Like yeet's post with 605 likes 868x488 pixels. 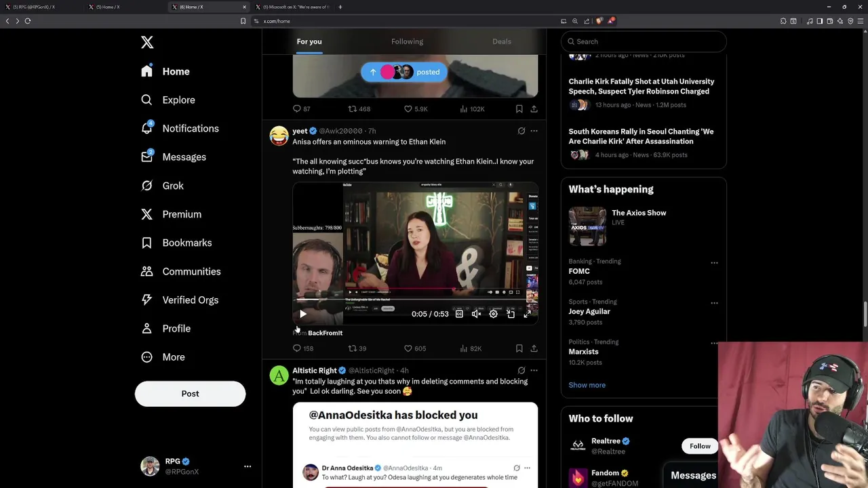(x=415, y=348)
